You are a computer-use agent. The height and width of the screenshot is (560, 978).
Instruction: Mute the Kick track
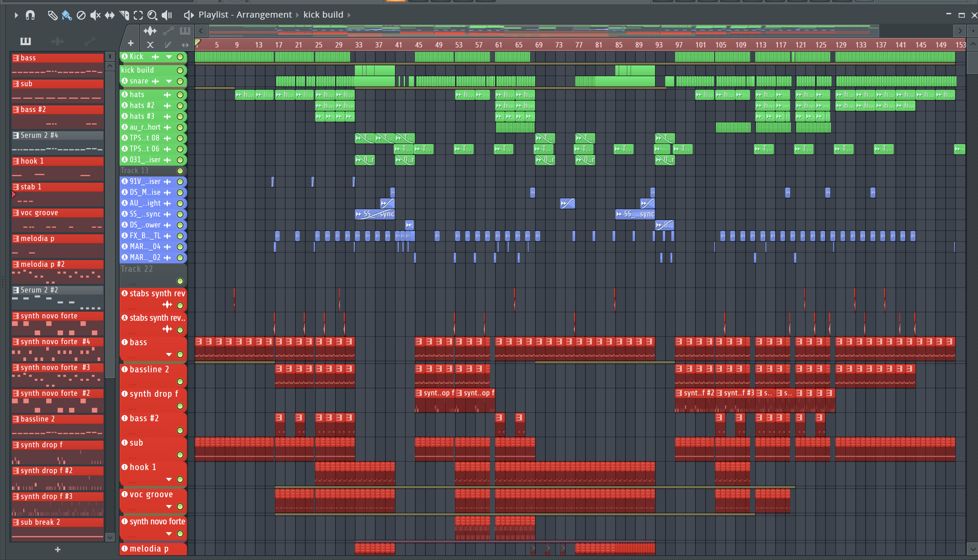(180, 57)
